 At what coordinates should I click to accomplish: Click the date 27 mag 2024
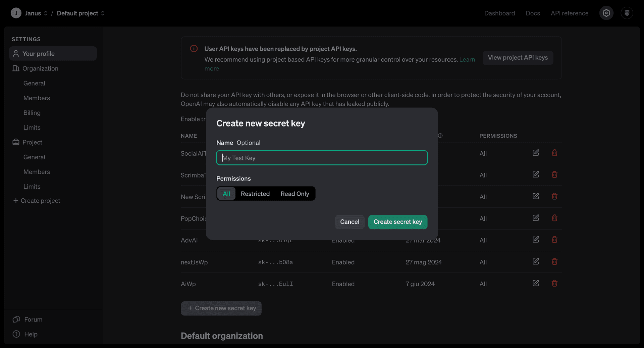424,262
